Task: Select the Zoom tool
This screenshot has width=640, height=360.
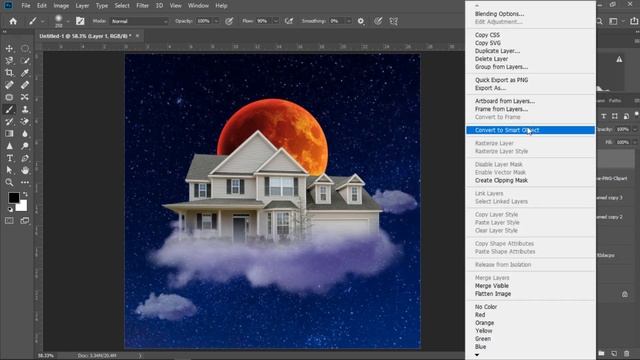Action: pos(9,182)
